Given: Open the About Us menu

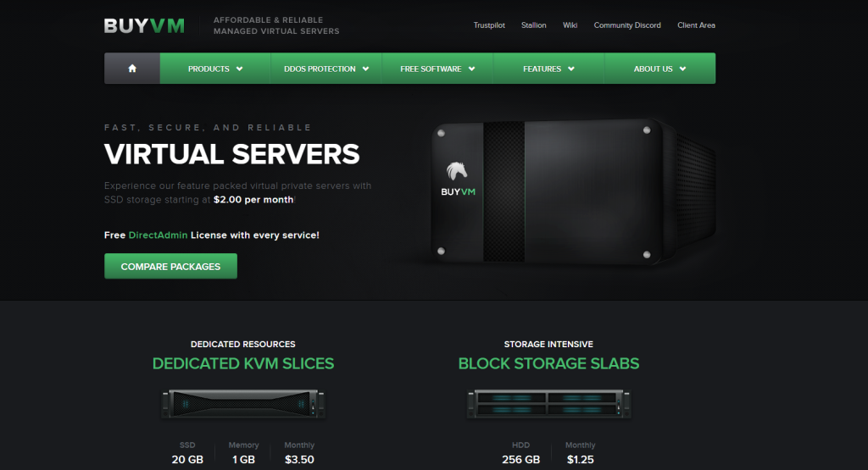Looking at the screenshot, I should pos(659,69).
